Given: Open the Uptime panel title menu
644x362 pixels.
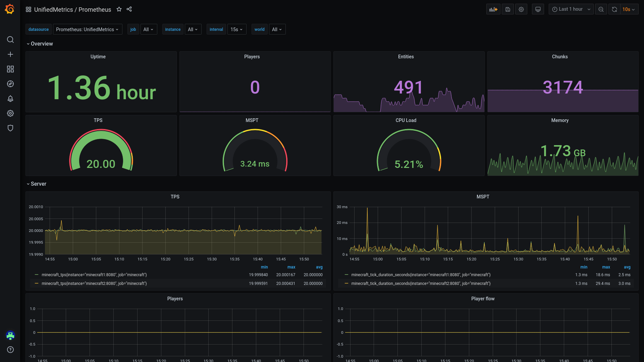Looking at the screenshot, I should click(98, 57).
